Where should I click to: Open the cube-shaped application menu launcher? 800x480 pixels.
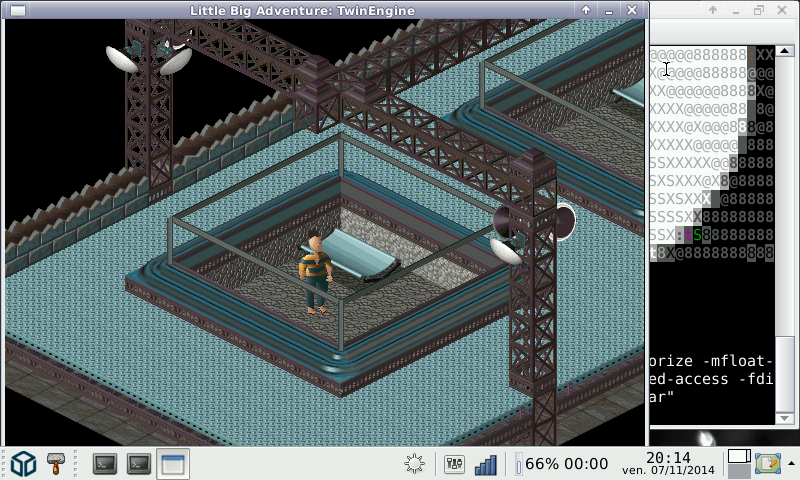click(24, 464)
